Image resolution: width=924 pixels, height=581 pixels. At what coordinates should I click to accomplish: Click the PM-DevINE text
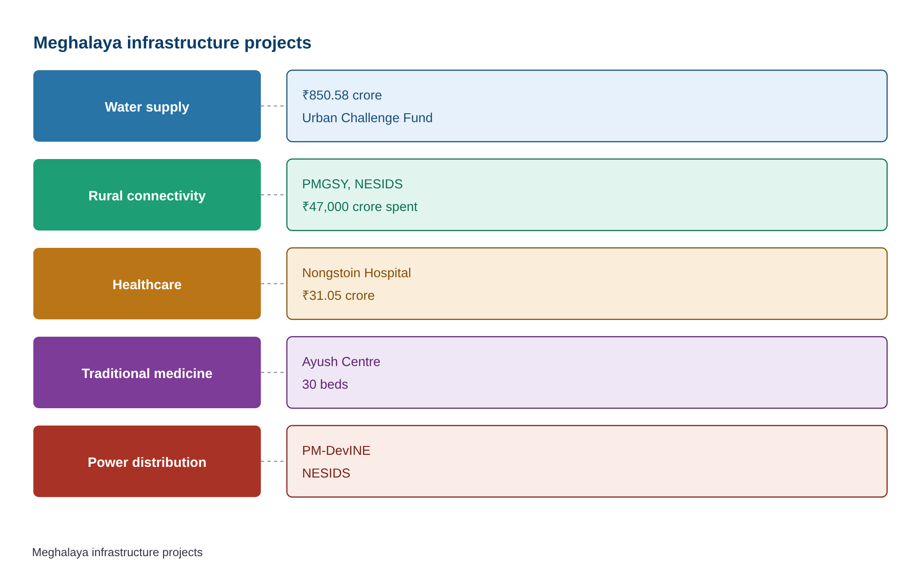coord(336,450)
